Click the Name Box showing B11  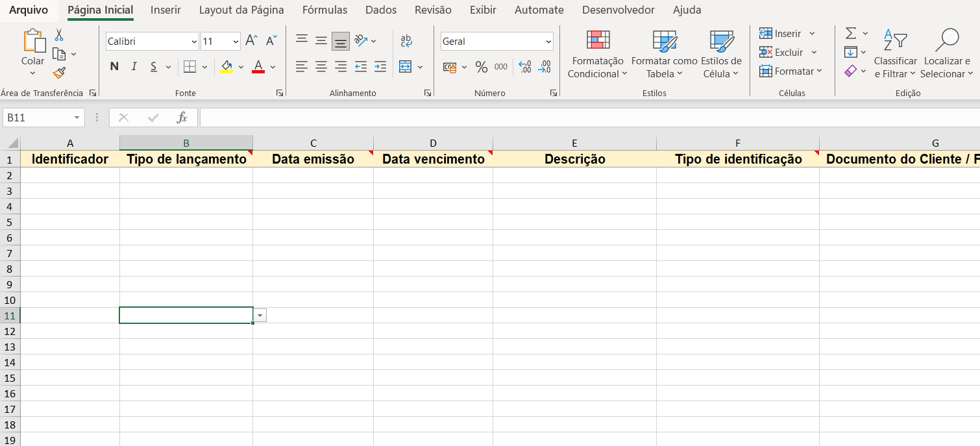tap(38, 118)
